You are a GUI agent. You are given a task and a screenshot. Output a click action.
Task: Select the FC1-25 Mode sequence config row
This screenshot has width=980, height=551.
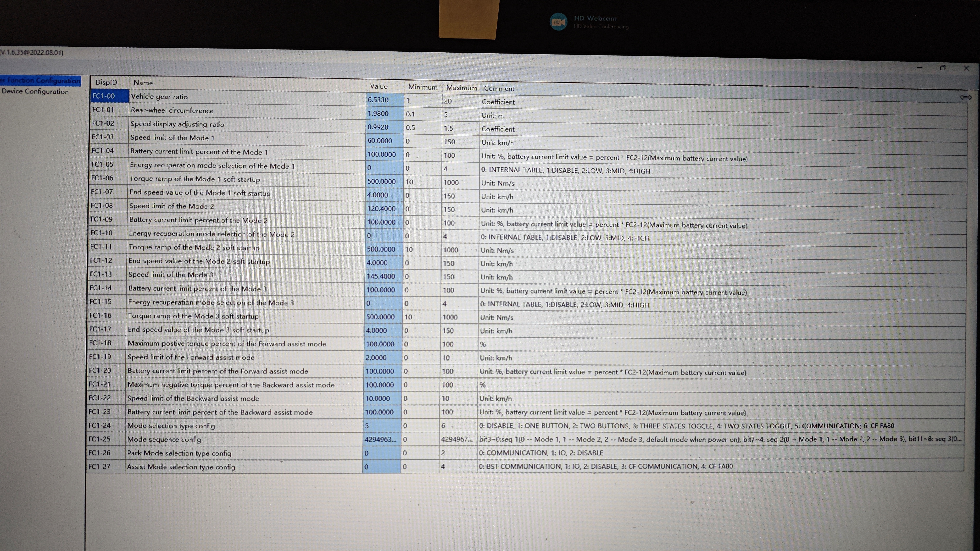pos(164,439)
